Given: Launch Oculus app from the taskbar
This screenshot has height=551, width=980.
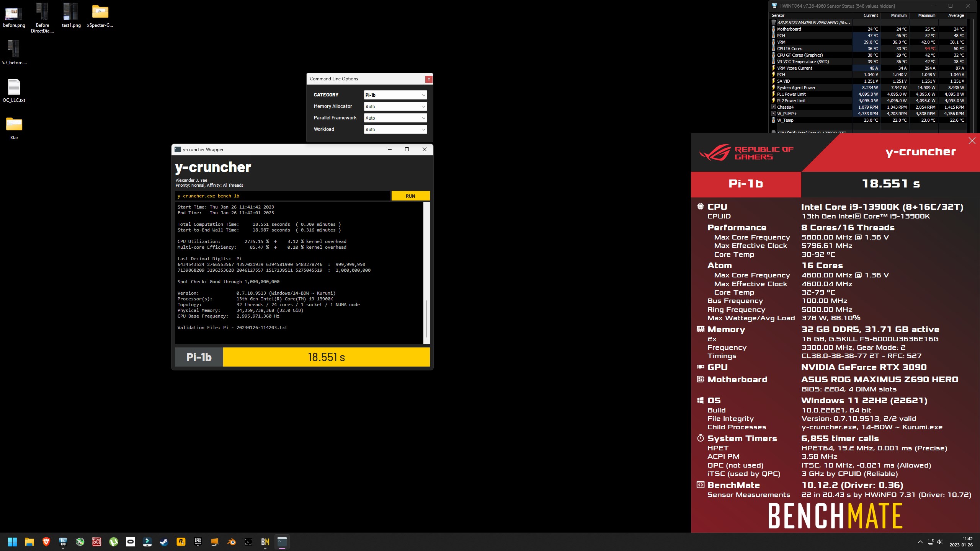Looking at the screenshot, I should click(131, 542).
